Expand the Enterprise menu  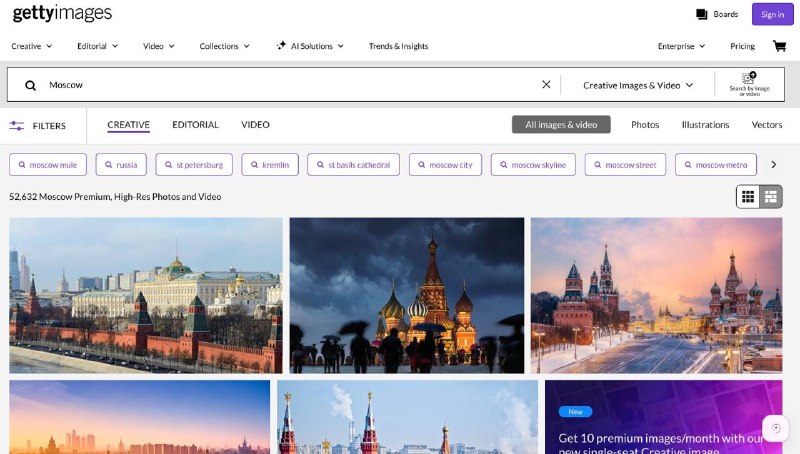[681, 46]
